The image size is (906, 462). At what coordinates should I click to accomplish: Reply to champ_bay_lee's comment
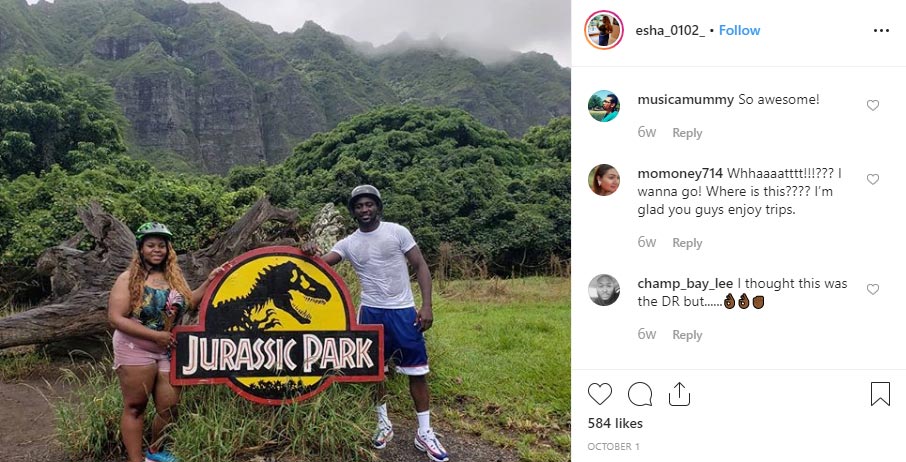point(687,335)
